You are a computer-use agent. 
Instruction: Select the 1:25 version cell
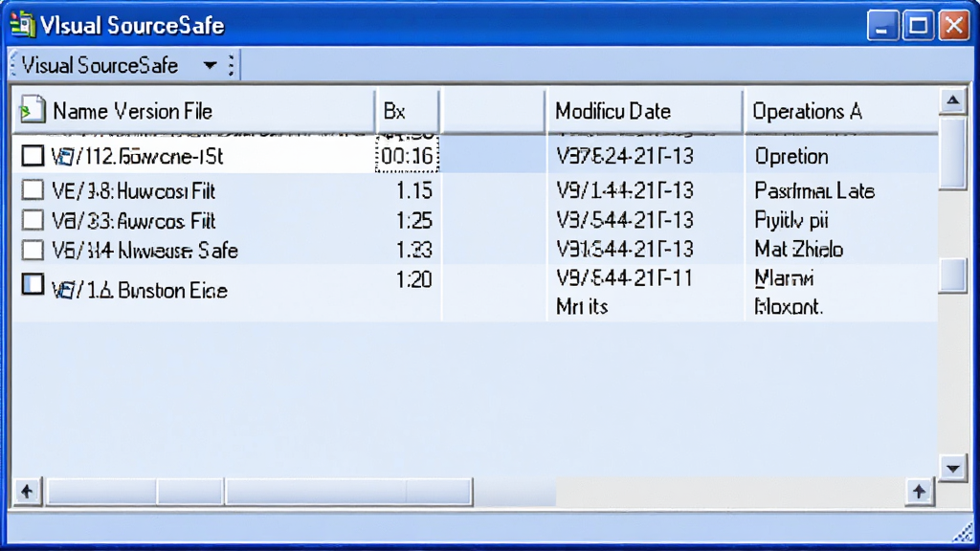click(x=413, y=221)
